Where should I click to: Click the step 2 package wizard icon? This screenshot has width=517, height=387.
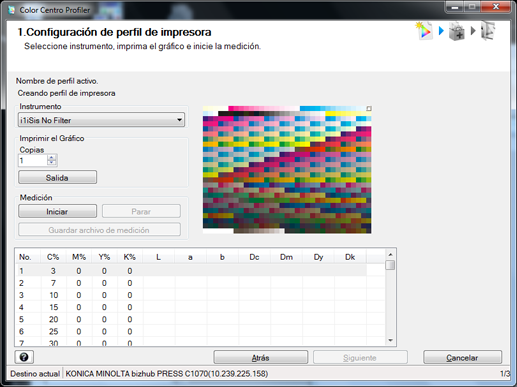[457, 31]
